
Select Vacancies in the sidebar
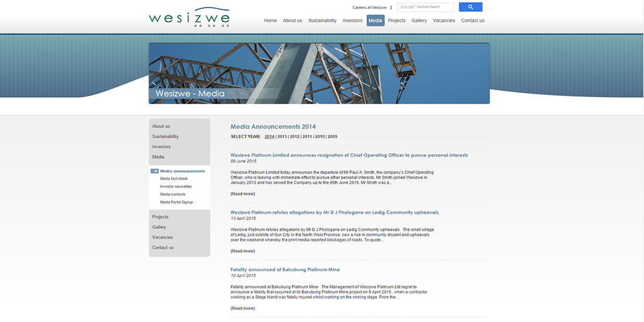tap(163, 237)
